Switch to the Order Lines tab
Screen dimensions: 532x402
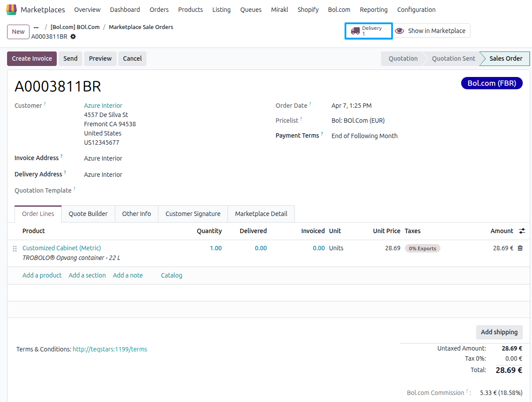(x=38, y=214)
